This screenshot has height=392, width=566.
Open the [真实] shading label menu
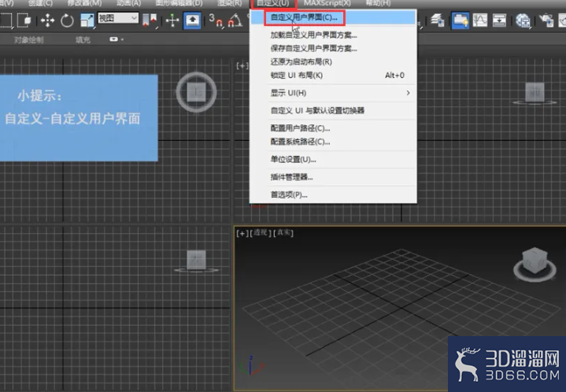point(283,233)
